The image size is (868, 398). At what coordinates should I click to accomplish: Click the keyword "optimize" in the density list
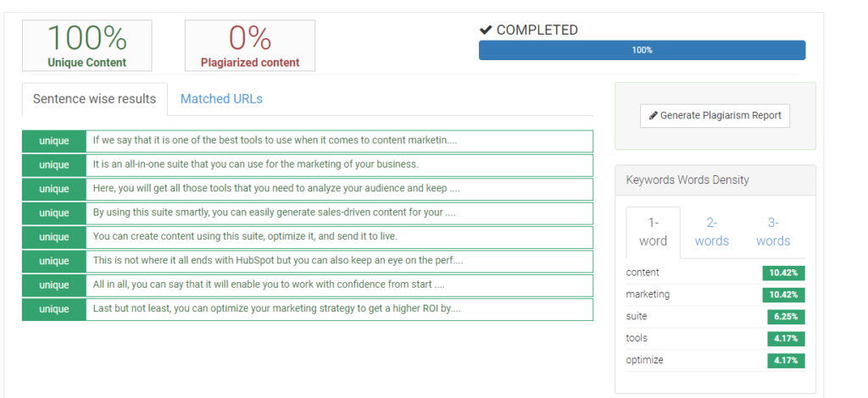click(x=646, y=360)
